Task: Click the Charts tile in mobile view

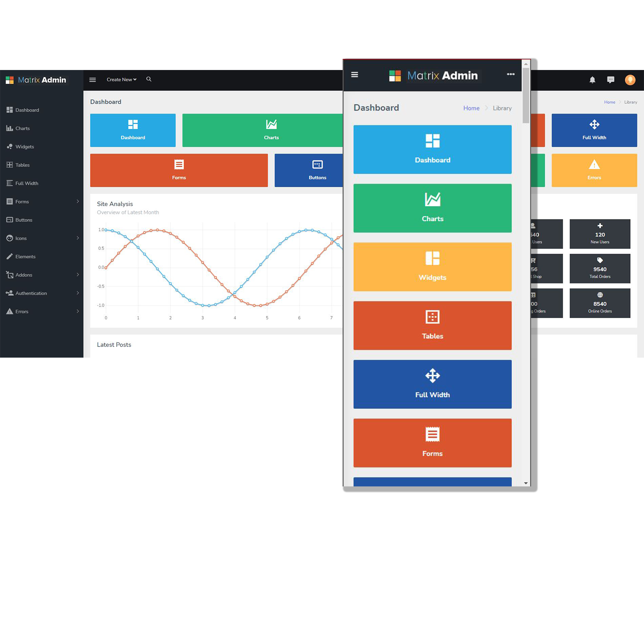Action: (x=432, y=208)
